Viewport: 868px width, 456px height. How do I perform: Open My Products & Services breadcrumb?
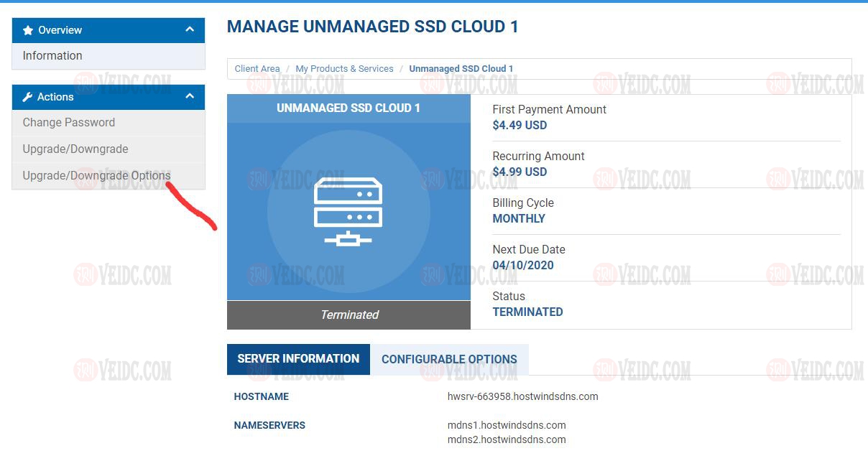tap(344, 69)
